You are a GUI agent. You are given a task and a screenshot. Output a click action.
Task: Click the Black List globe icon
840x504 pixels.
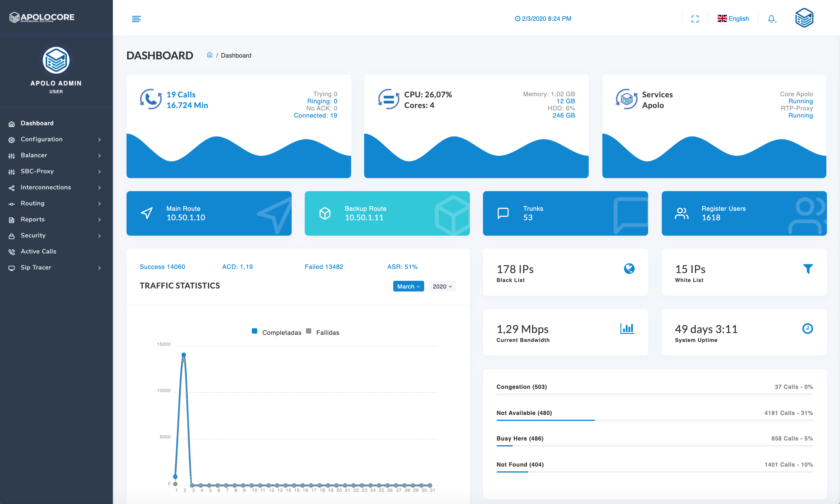tap(629, 269)
